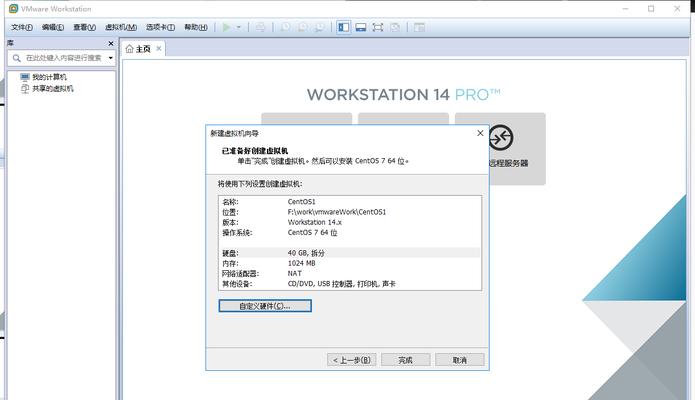Click the Workstation 14.x version value
This screenshot has height=400, width=695.
coord(315,222)
